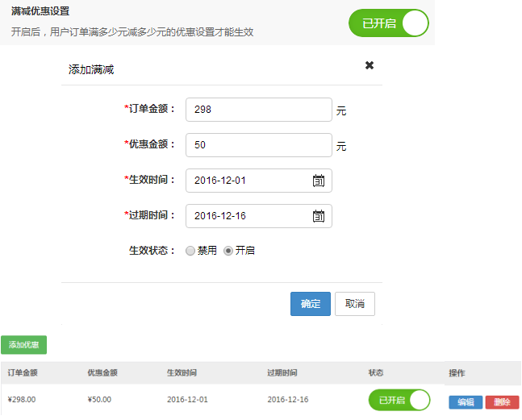Open the calendar picker for 生效时间

pyautogui.click(x=319, y=181)
